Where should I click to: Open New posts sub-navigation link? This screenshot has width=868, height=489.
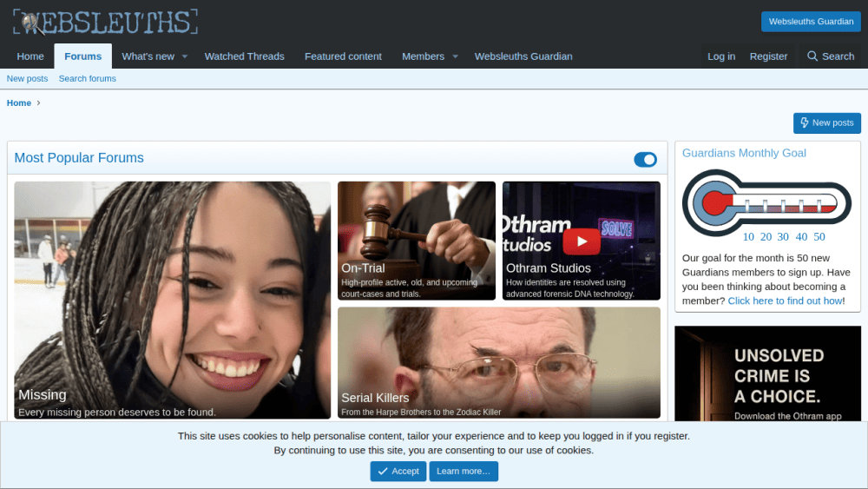coord(27,79)
